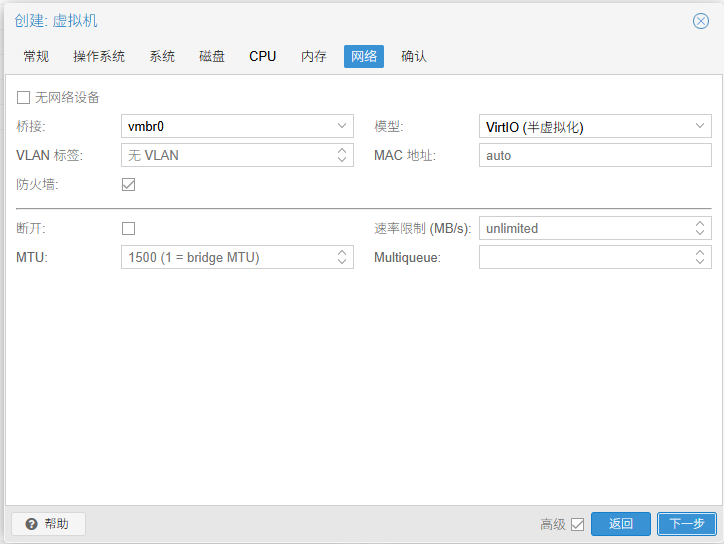The height and width of the screenshot is (544, 724).
Task: Click the Multiqueue spinner arrows
Action: (700, 257)
